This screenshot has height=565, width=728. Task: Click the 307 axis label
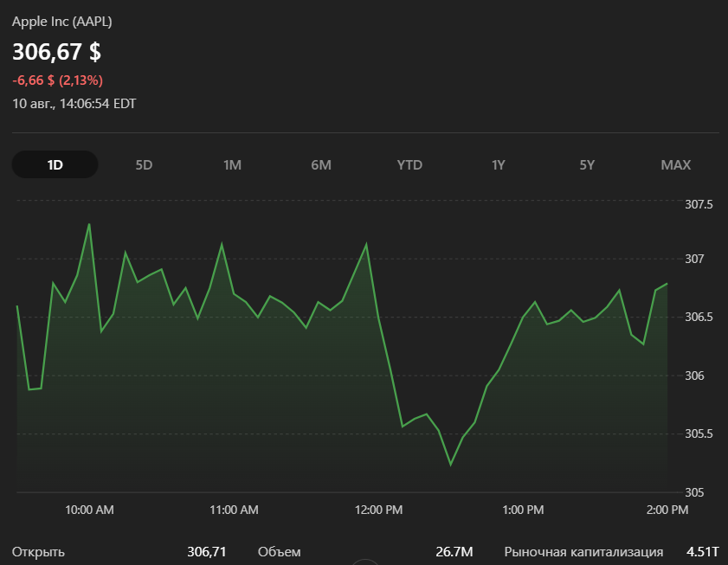coord(694,259)
